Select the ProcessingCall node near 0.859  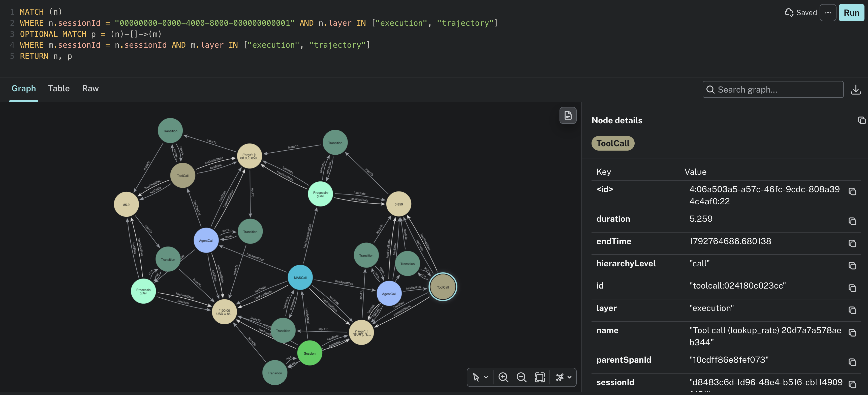pos(320,194)
